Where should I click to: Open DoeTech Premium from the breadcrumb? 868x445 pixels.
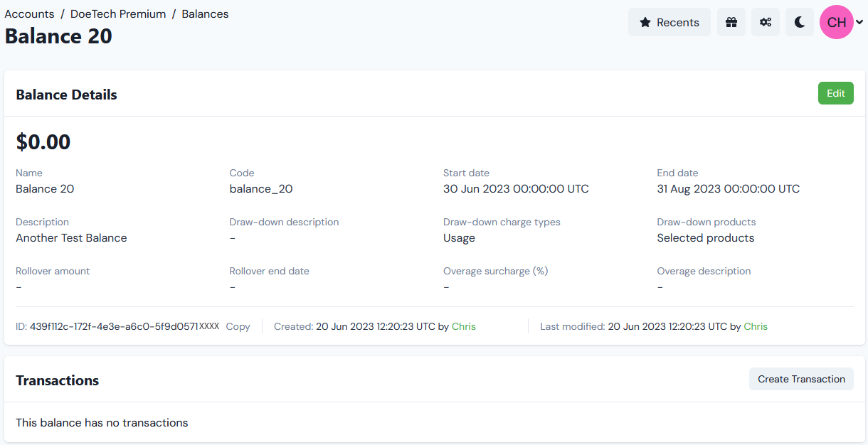click(x=118, y=14)
